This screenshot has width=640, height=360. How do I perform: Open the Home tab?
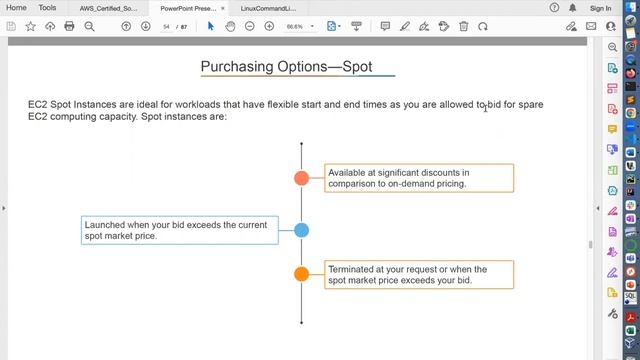[x=16, y=8]
